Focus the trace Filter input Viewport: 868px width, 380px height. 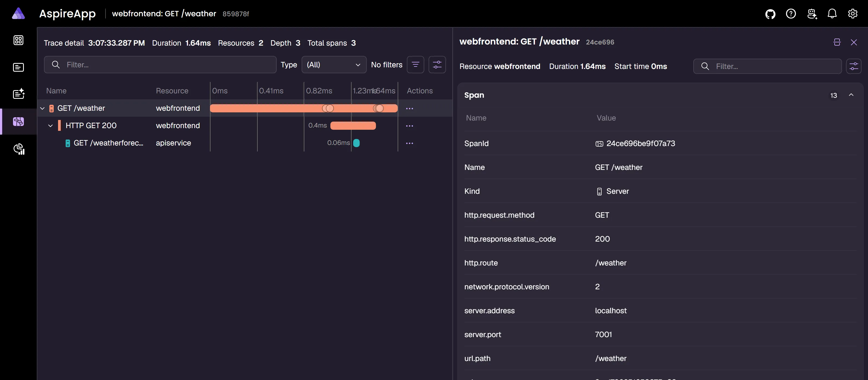tap(160, 64)
